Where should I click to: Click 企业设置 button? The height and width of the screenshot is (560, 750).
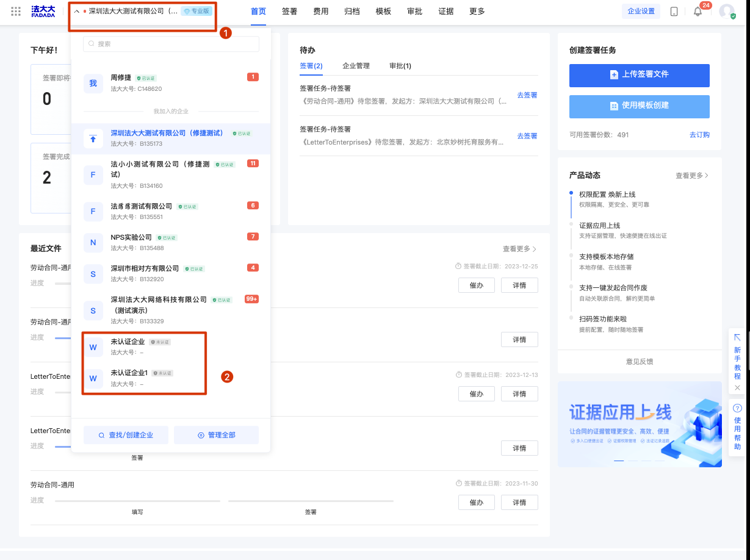tap(641, 12)
